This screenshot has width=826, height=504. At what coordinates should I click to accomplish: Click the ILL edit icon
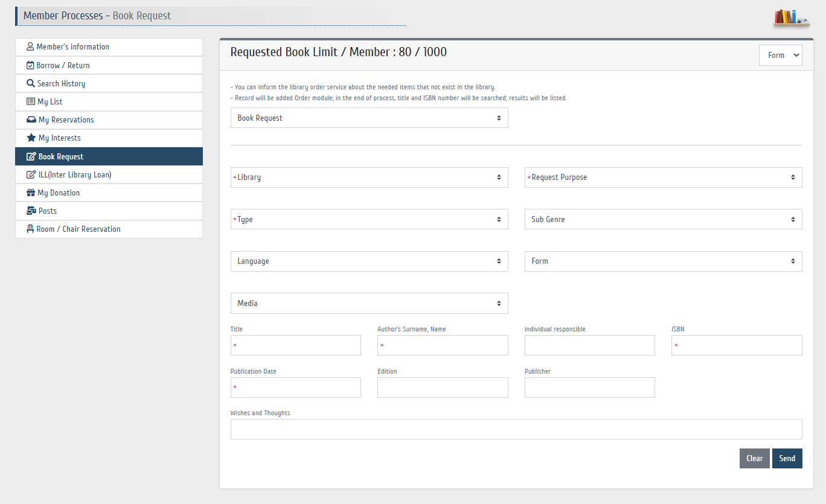click(x=31, y=174)
